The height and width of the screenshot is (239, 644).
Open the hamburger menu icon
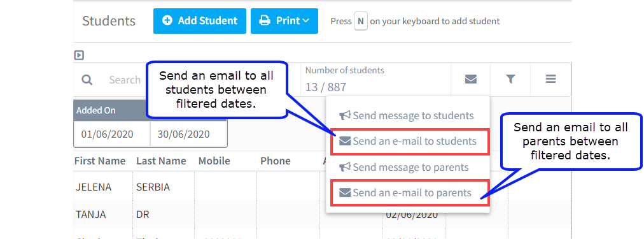coord(550,79)
